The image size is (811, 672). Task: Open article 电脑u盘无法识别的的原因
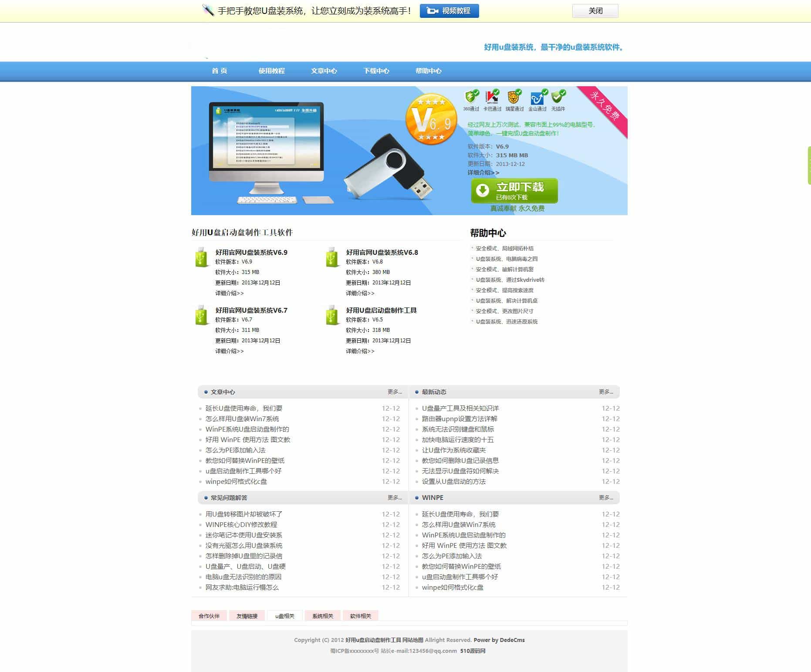[x=243, y=577]
